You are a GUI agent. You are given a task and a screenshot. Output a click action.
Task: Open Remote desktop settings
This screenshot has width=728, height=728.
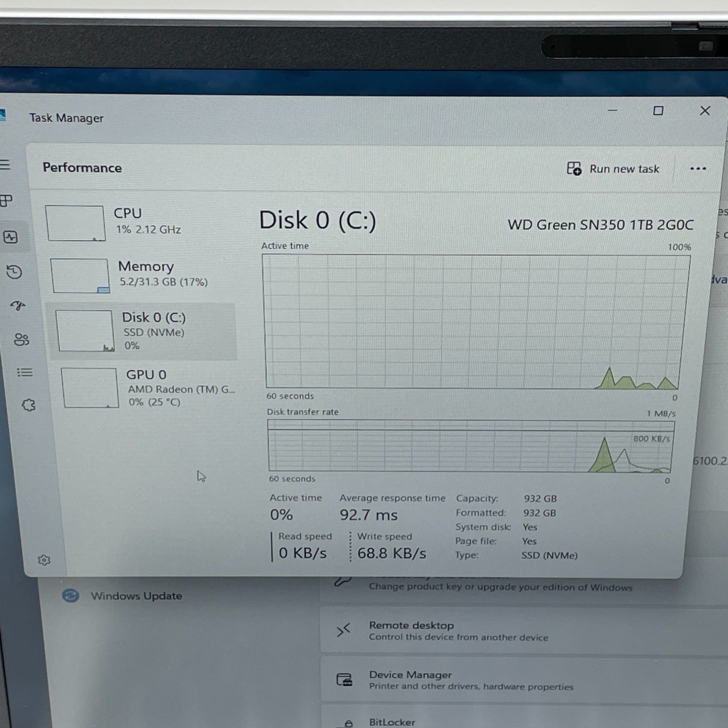(x=459, y=631)
